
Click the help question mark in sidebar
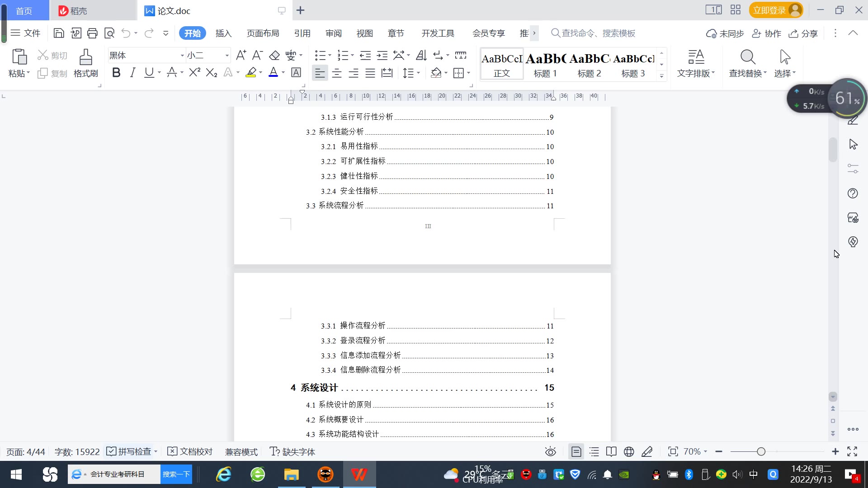point(853,193)
